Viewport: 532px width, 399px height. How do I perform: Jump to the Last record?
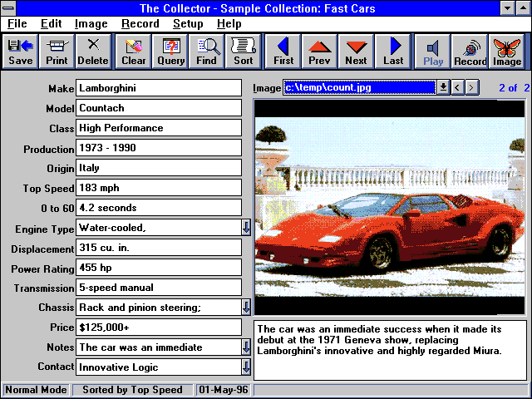click(x=394, y=51)
